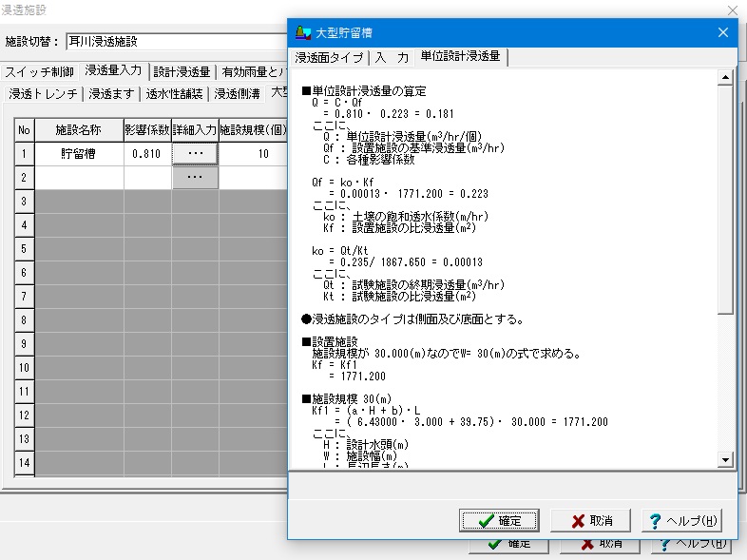Click the line '= 0.235/ 1867.650 = 0.00013'
The image size is (747, 560).
(406, 262)
